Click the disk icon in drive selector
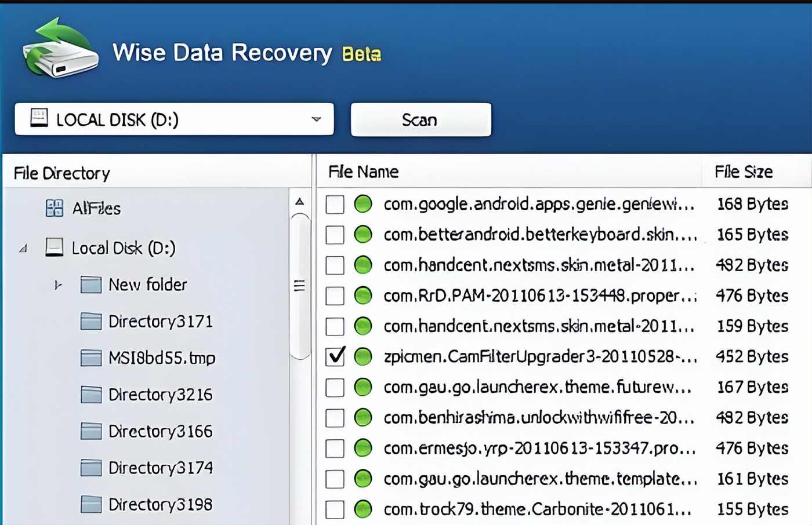This screenshot has width=812, height=525. (x=39, y=118)
